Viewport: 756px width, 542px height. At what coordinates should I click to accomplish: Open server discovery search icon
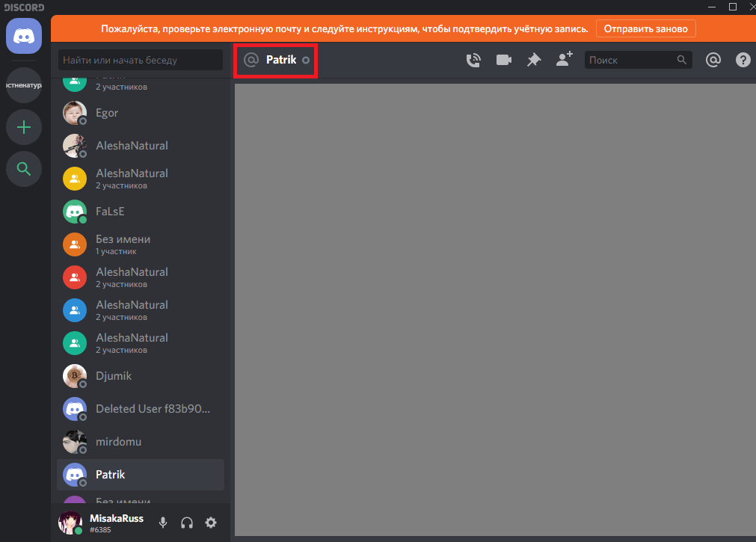click(x=24, y=170)
